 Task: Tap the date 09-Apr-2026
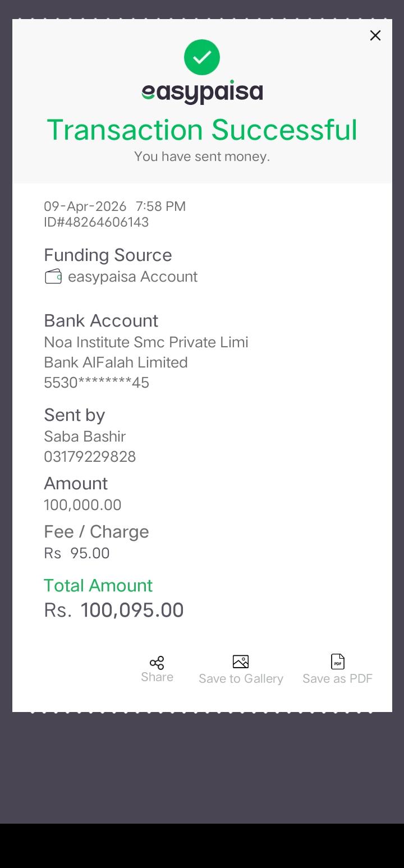point(85,206)
